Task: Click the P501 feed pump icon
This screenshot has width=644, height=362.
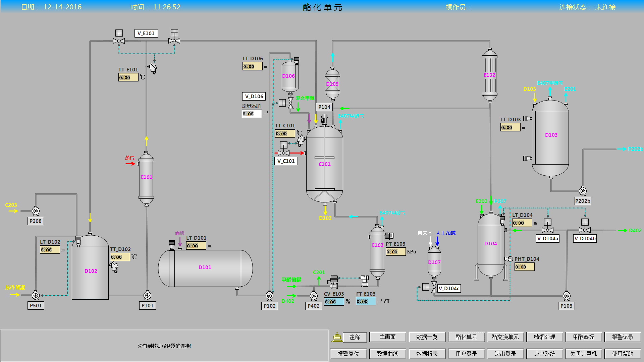Action: pos(36,295)
